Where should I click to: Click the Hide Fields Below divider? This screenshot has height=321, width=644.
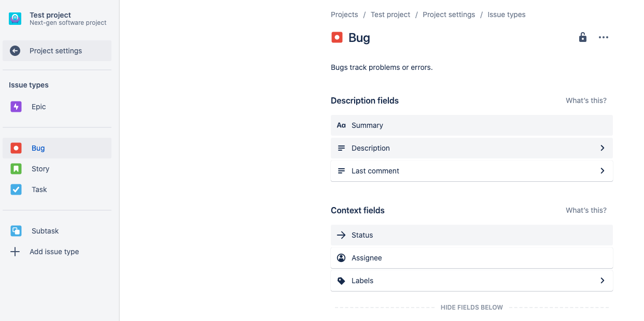tap(471, 307)
